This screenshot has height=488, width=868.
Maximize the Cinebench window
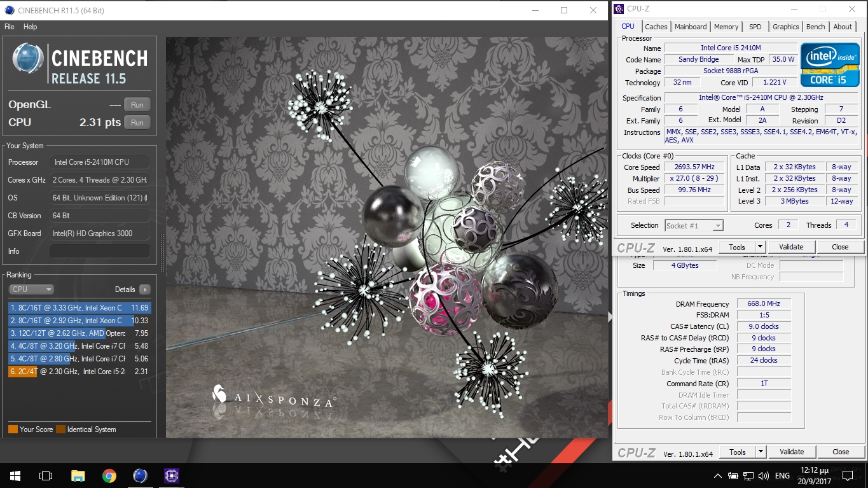(563, 10)
